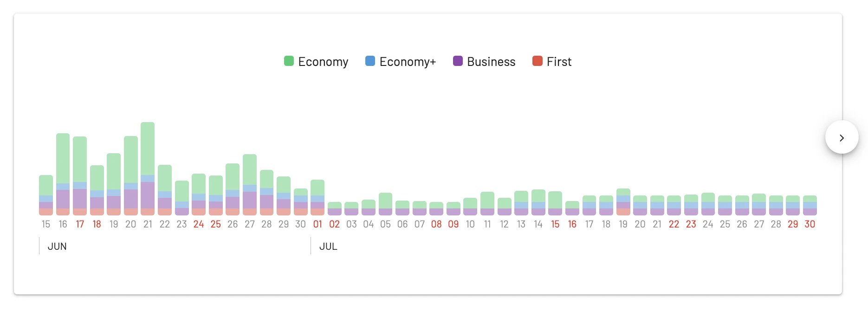868x312 pixels.
Task: Click the red First color swatch
Action: [537, 61]
